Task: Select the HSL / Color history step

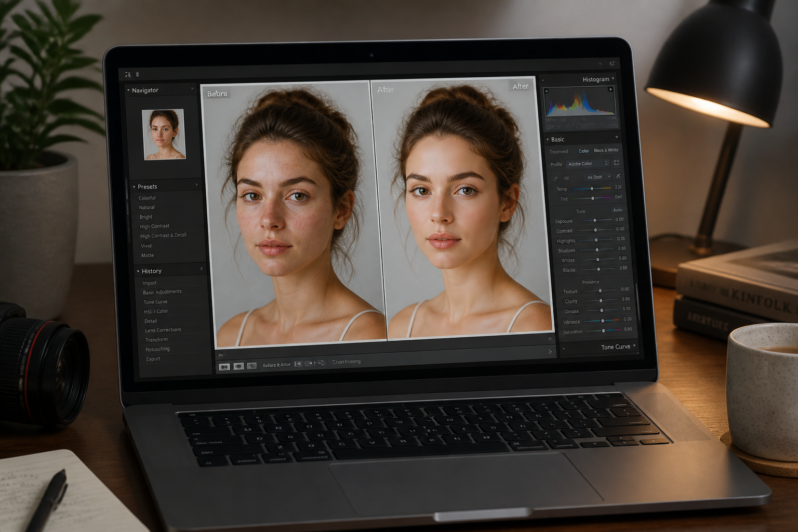Action: tap(156, 312)
